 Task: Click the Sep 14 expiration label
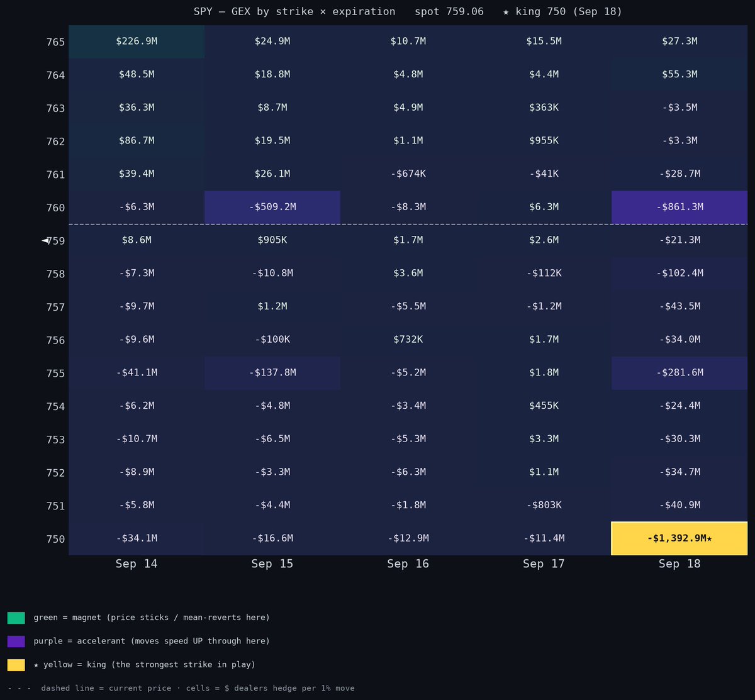[137, 564]
